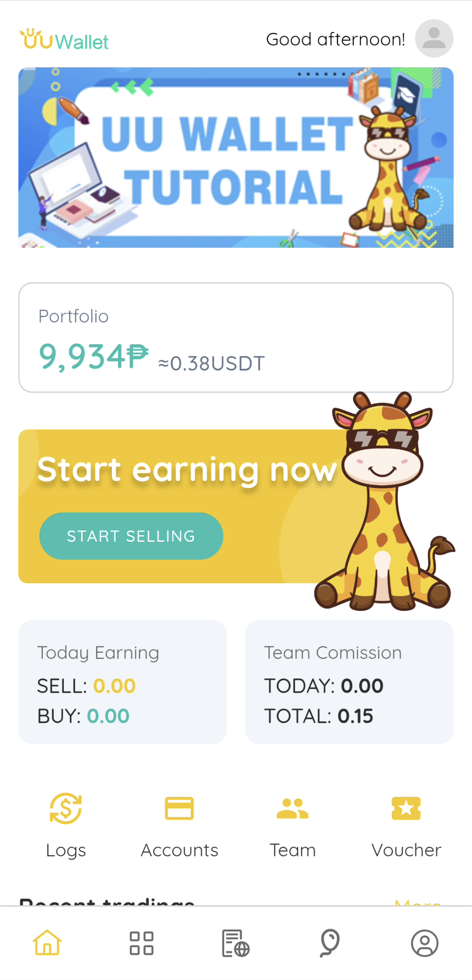Screen dimensions: 472x980
Task: Open the user profile tab
Action: coord(424,943)
